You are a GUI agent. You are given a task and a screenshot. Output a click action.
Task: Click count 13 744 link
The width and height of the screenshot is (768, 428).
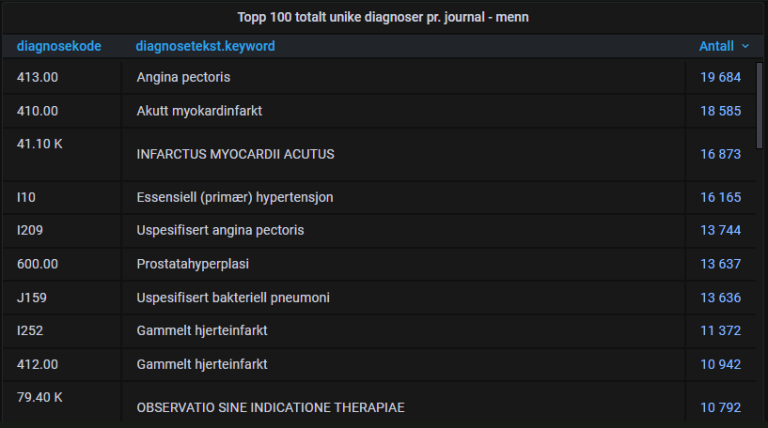click(x=720, y=230)
